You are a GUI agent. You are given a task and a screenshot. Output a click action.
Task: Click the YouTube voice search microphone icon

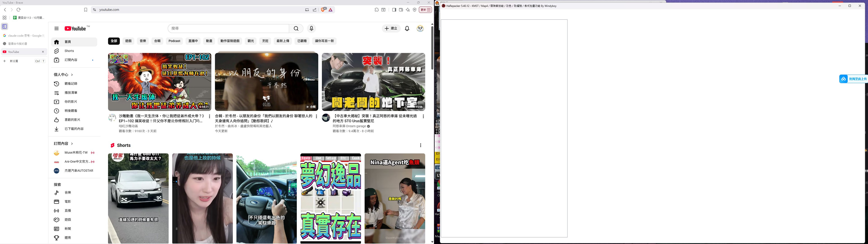pos(311,29)
